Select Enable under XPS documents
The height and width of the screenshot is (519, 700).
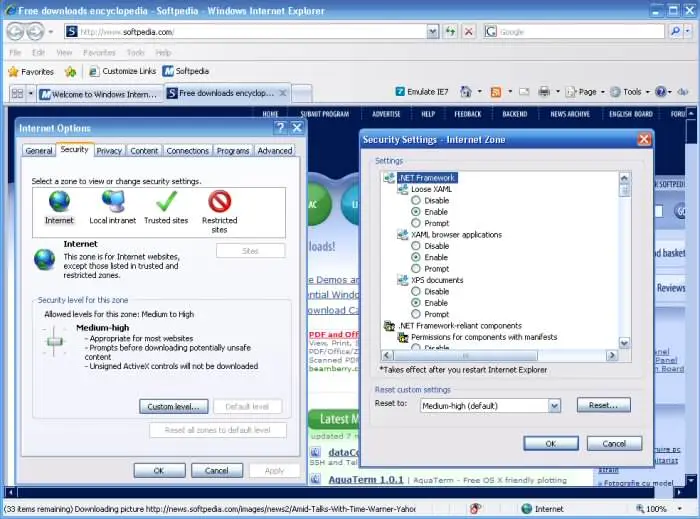(x=416, y=303)
